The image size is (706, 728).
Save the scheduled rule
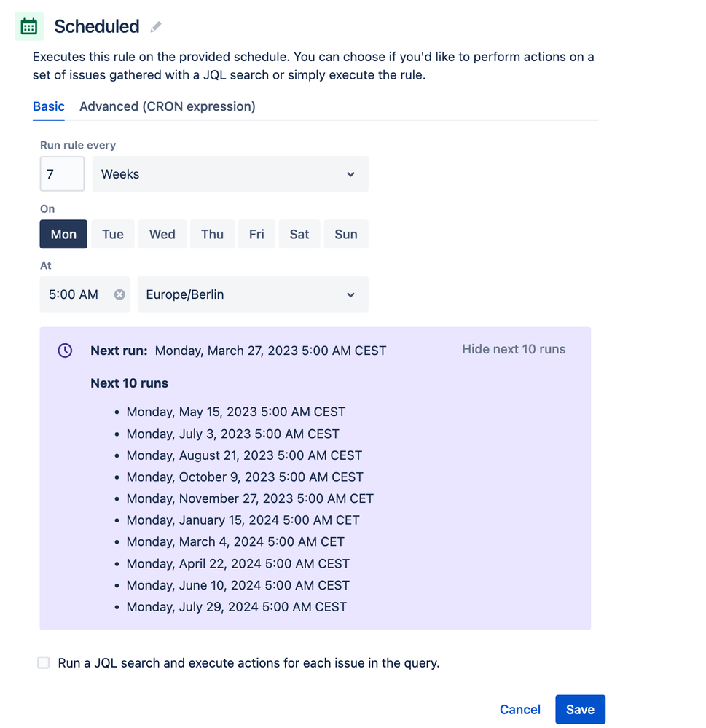(580, 709)
